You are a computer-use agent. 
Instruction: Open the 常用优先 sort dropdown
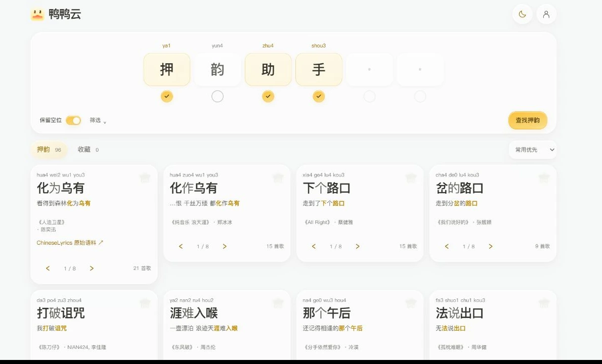point(533,150)
